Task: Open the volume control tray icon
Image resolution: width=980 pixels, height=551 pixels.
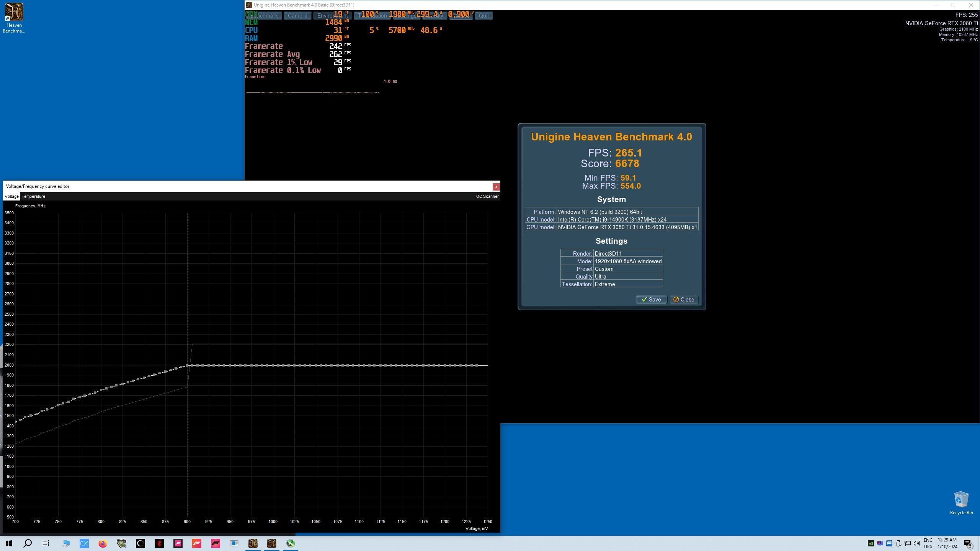Action: [x=917, y=543]
